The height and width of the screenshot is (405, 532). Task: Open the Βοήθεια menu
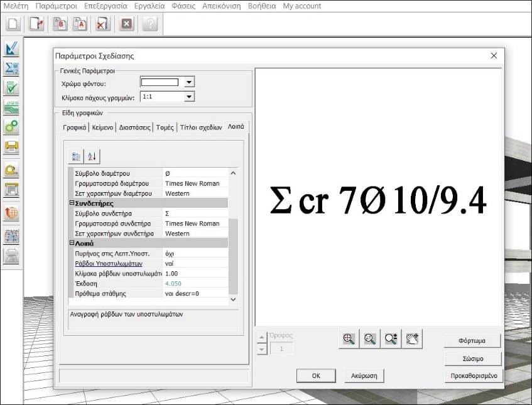pos(262,6)
